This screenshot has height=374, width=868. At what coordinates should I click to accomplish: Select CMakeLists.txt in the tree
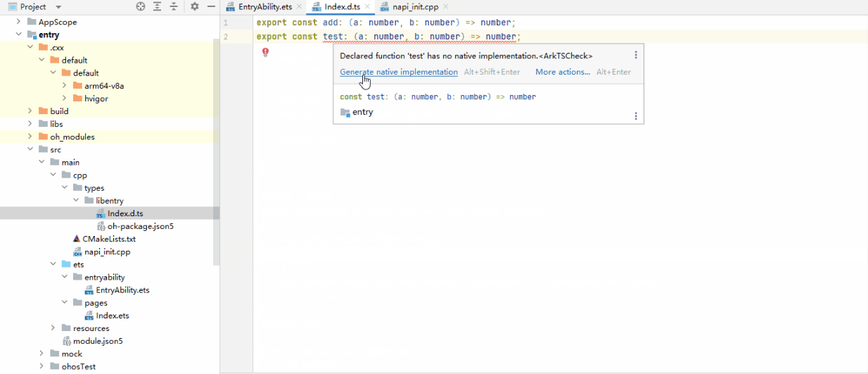[x=109, y=239]
